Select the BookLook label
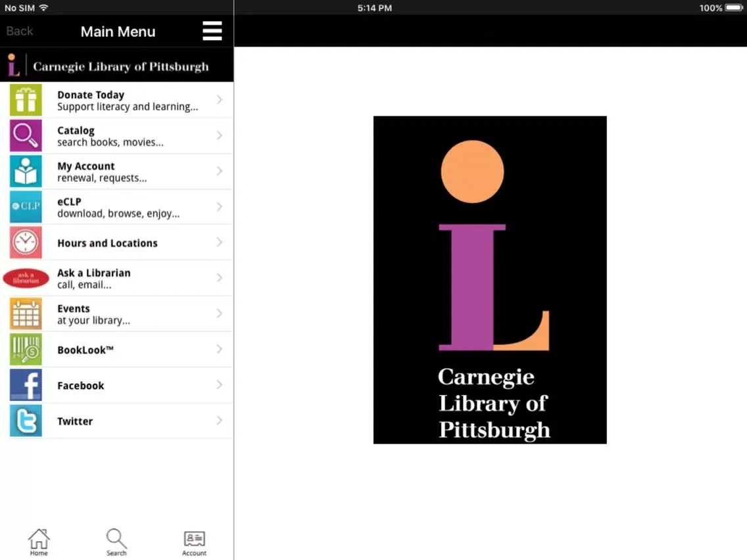Screen dimensions: 747x560 point(85,350)
